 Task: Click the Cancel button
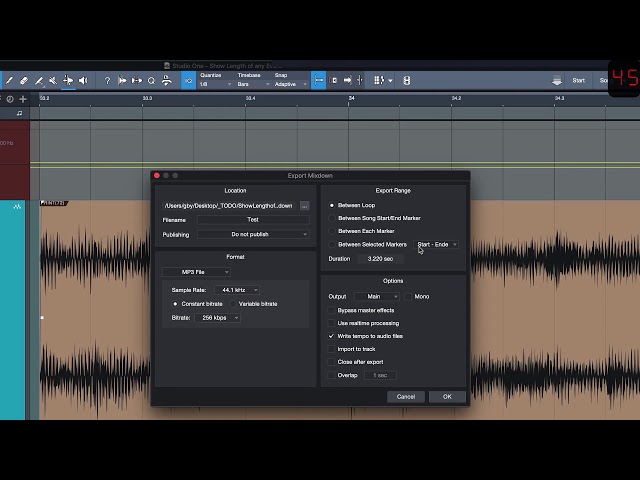coord(406,396)
